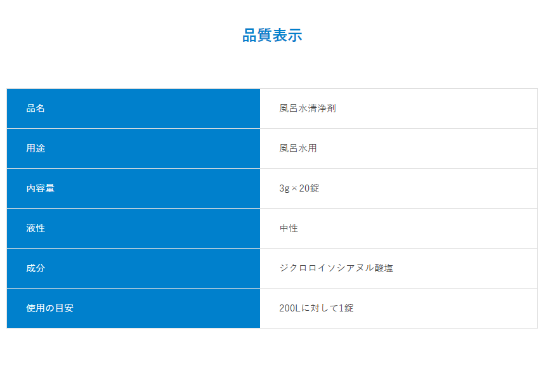The width and height of the screenshot is (543, 392).
Task: Select the 風呂水用 usage value
Action: (298, 148)
